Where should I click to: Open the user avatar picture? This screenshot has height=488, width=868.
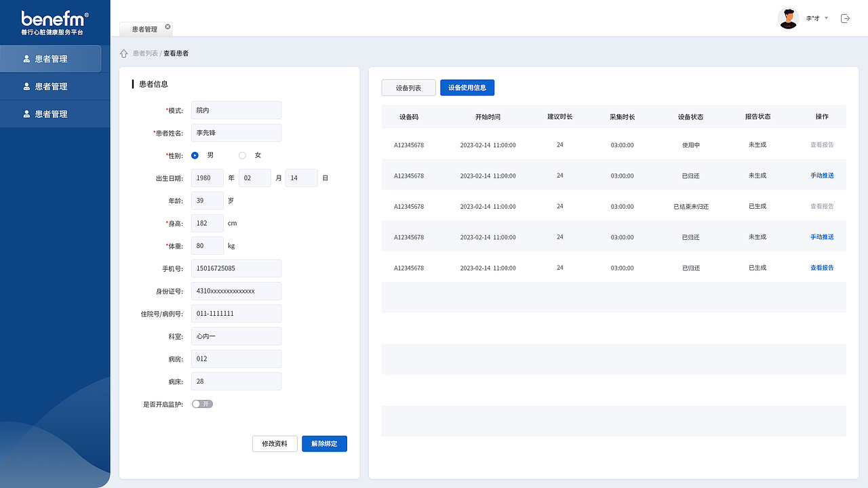[788, 18]
